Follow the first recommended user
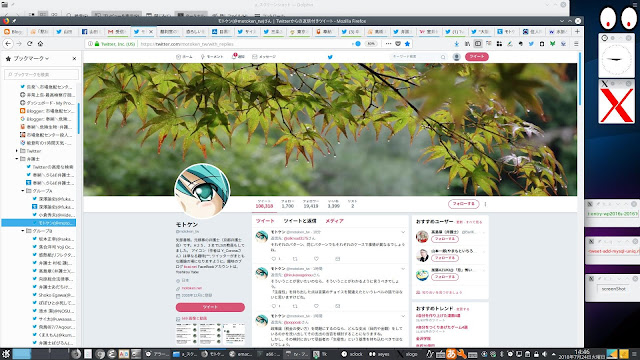Screen dimensions: 640x360 pos(444,239)
